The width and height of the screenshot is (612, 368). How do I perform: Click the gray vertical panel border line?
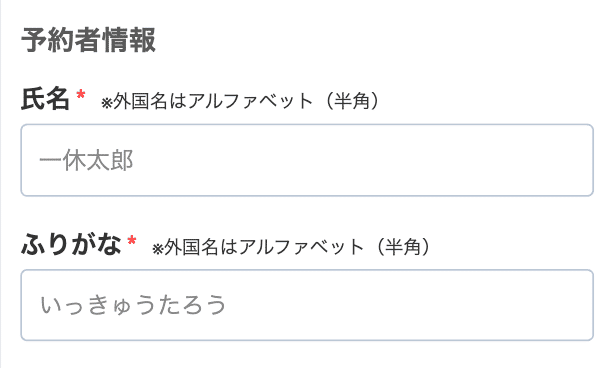tap(1, 184)
